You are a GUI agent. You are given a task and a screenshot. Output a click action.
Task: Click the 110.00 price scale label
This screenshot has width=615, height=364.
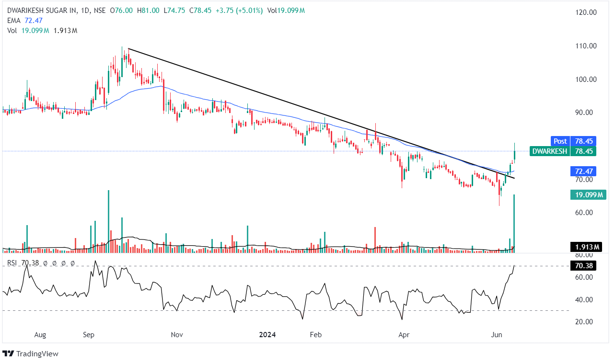(586, 46)
